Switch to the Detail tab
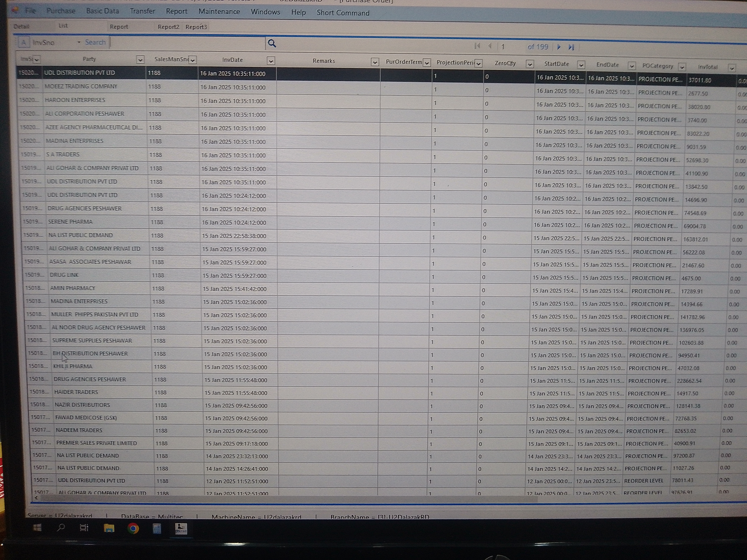The image size is (747, 560). click(22, 26)
